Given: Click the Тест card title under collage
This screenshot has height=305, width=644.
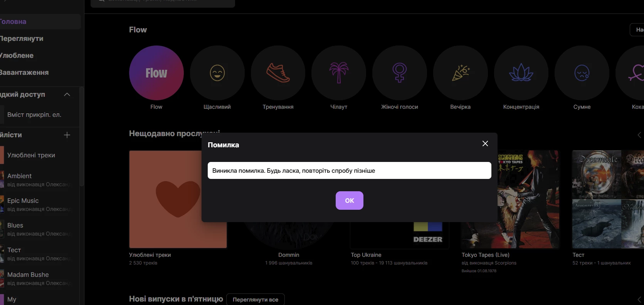Looking at the screenshot, I should pos(578,255).
